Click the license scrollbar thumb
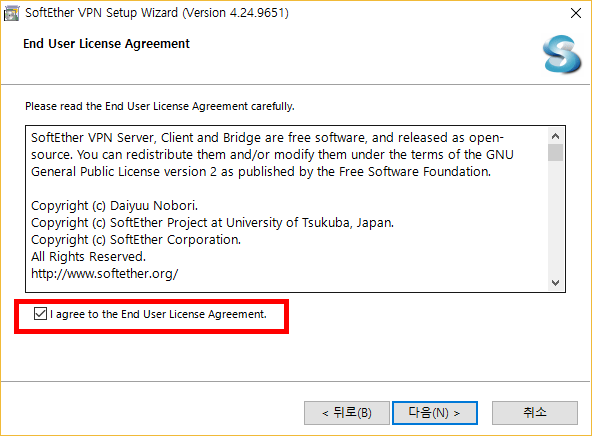The image size is (592, 436). coord(555,153)
